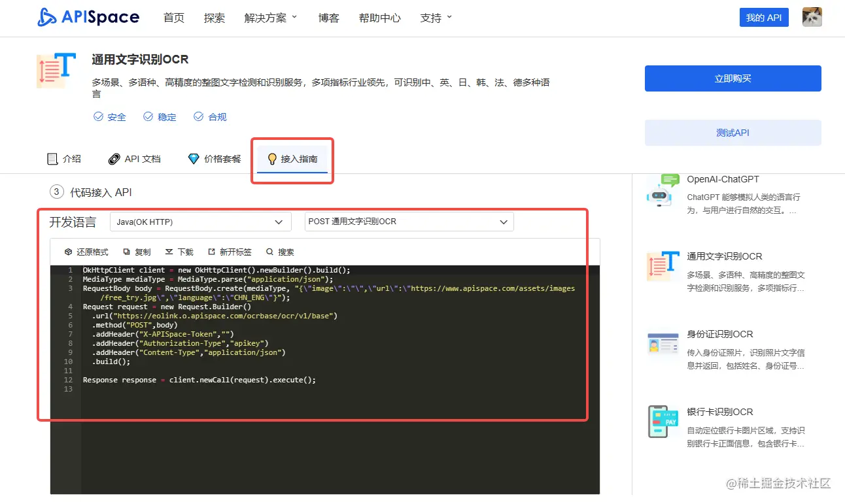Screen dimensions: 845x504
Task: Open the sidebar 通用文字识别OCR title link
Action: 725,256
